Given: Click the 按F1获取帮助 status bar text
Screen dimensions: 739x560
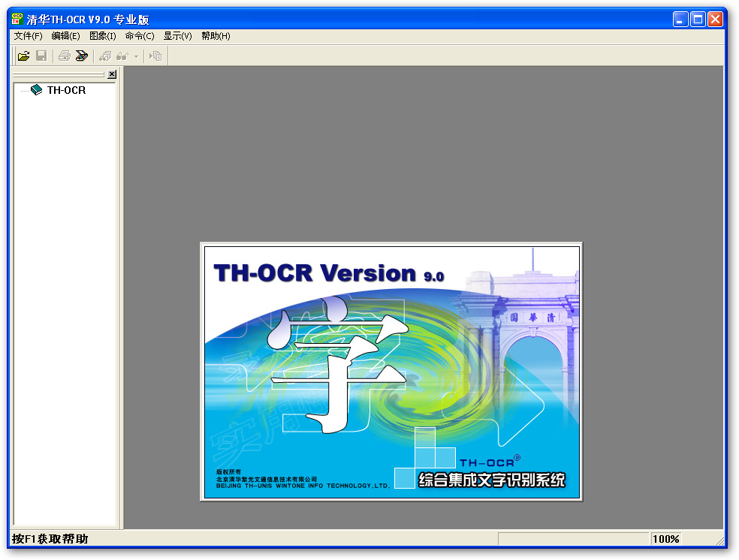Looking at the screenshot, I should pos(50,539).
